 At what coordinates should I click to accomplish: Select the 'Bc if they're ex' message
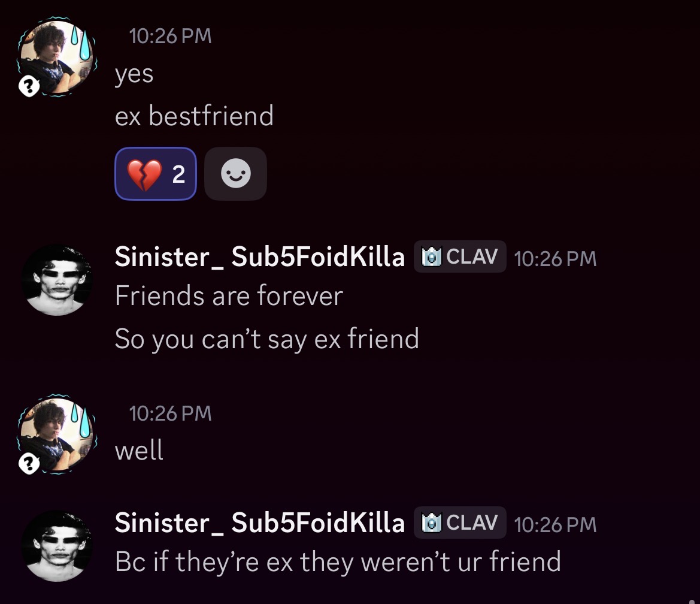tap(338, 562)
